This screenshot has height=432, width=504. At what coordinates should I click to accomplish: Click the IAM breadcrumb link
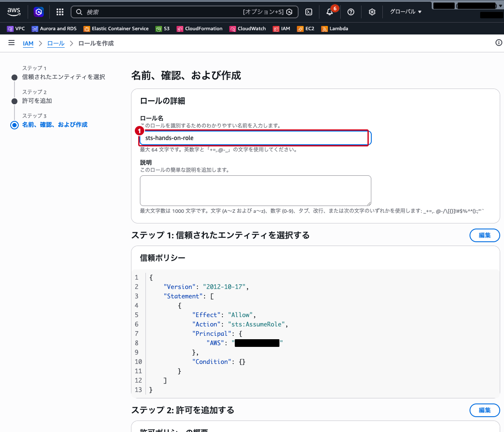(x=28, y=43)
